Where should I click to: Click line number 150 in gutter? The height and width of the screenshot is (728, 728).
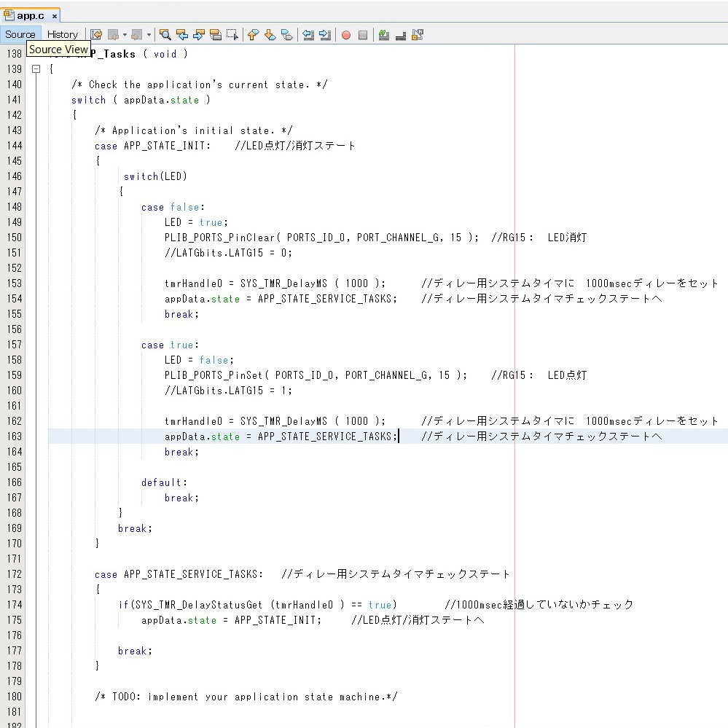[x=15, y=238]
